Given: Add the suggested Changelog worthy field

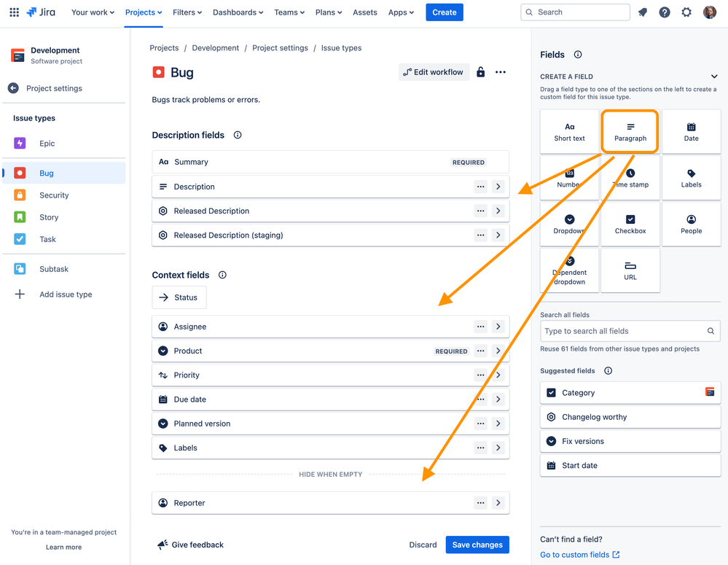Looking at the screenshot, I should click(630, 417).
